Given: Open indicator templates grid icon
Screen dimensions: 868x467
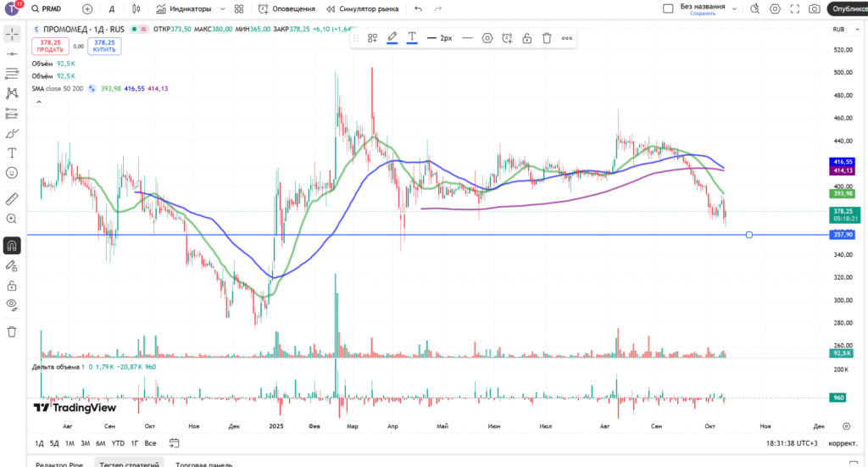Looking at the screenshot, I should pyautogui.click(x=239, y=8).
